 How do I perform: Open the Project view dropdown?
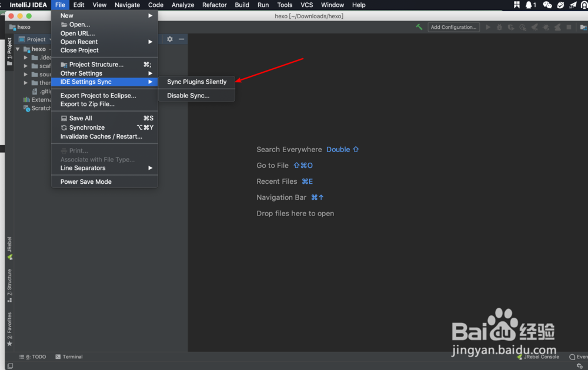35,39
